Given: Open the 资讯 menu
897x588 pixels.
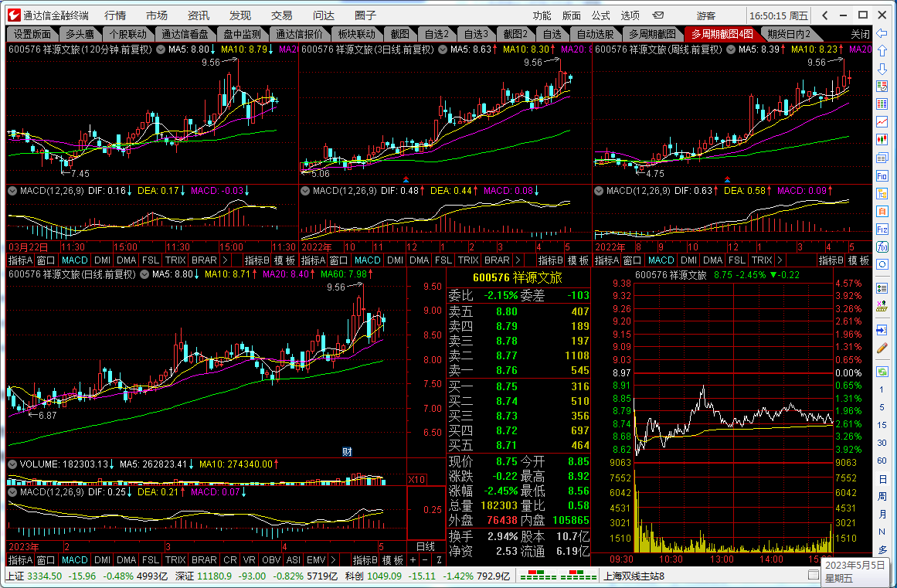Looking at the screenshot, I should [199, 15].
